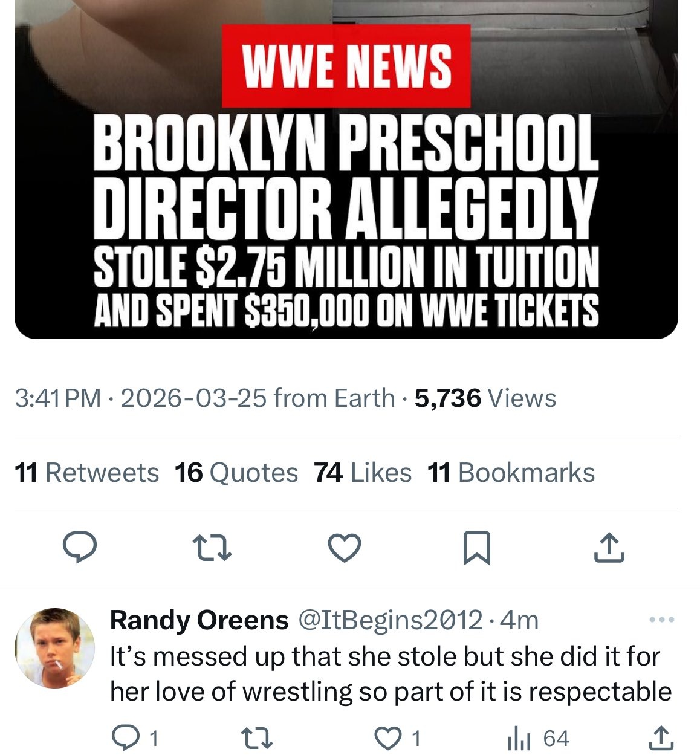Bookmark the main tweet
This screenshot has width=700, height=755.
pos(476,548)
